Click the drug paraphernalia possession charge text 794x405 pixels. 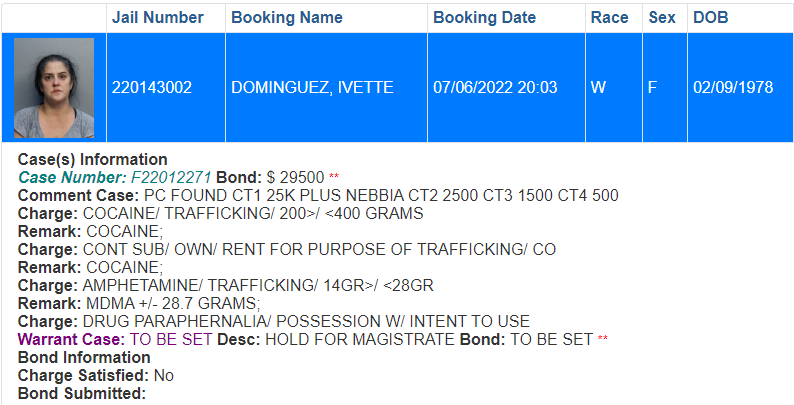(x=306, y=321)
